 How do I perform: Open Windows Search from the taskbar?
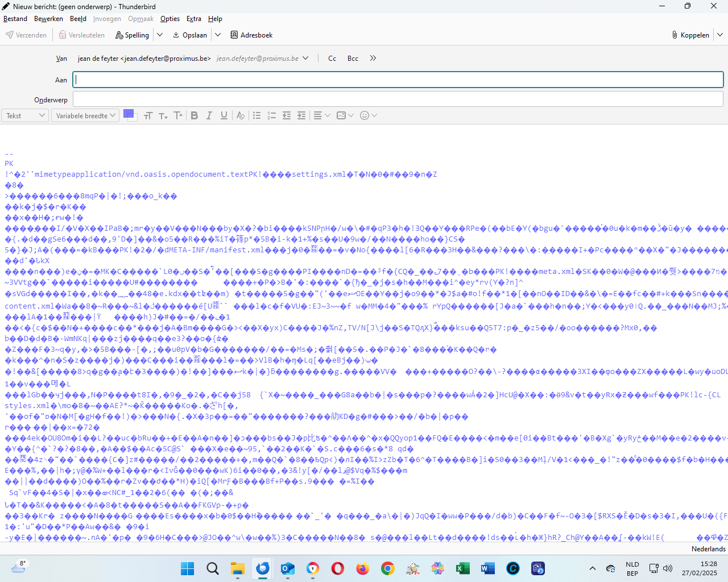pyautogui.click(x=213, y=568)
